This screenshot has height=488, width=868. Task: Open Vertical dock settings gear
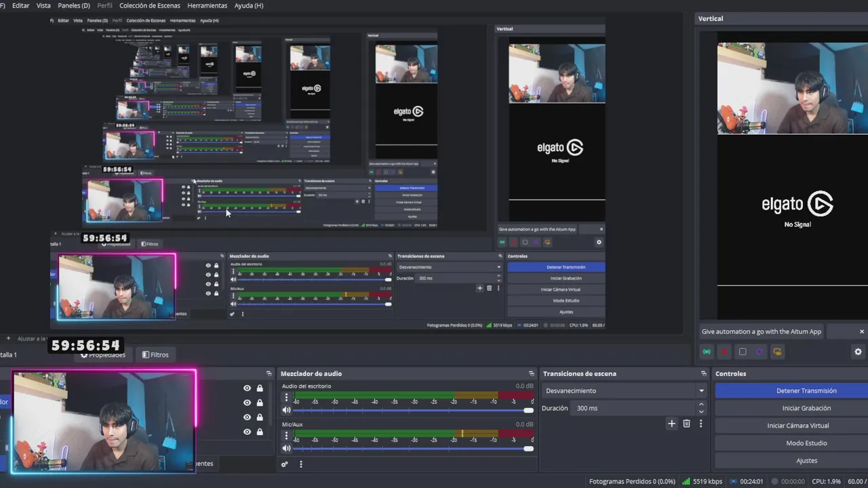[858, 352]
